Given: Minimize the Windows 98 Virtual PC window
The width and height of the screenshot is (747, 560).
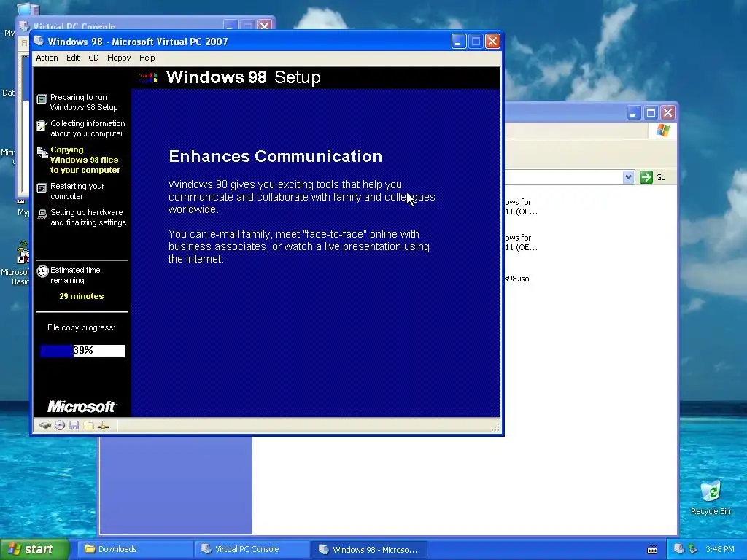Looking at the screenshot, I should (x=458, y=42).
